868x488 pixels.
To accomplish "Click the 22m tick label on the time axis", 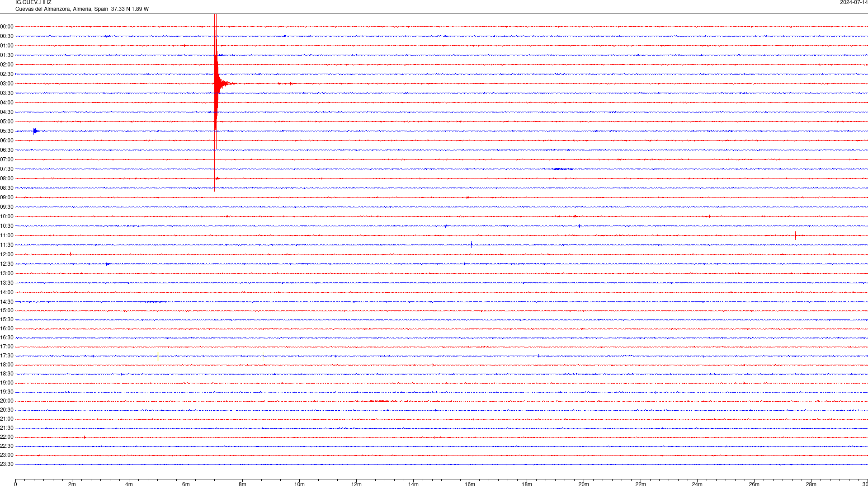I will 641,484.
